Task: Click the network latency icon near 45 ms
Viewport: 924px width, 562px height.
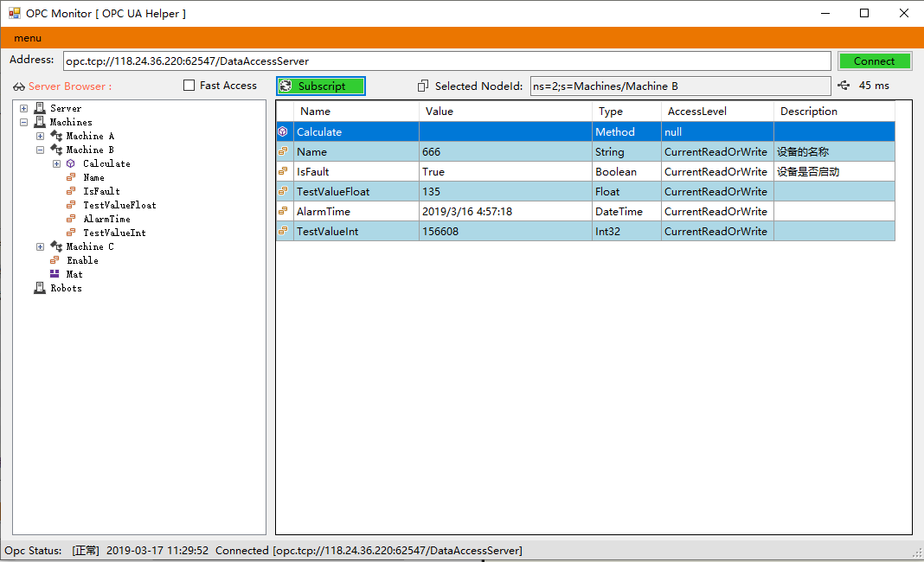Action: (844, 86)
